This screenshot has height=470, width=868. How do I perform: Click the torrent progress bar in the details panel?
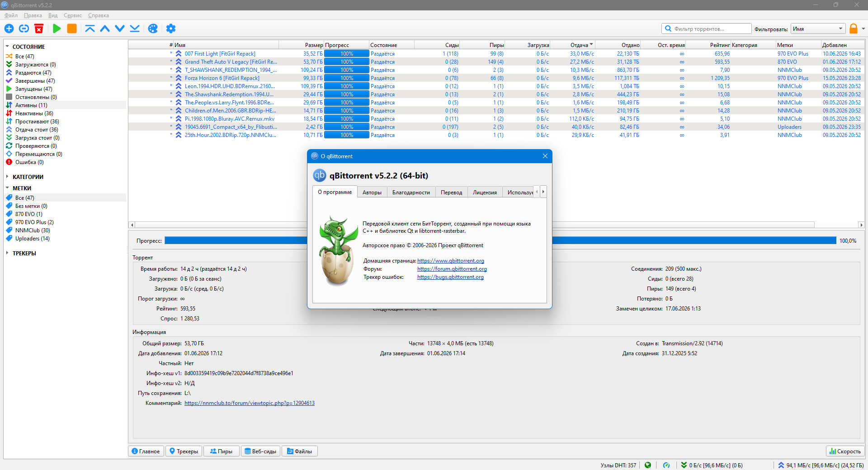[500, 240]
